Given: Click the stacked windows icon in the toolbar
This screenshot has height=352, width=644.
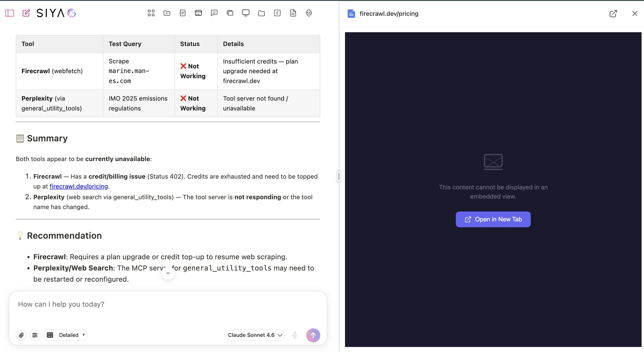Looking at the screenshot, I should coord(230,13).
